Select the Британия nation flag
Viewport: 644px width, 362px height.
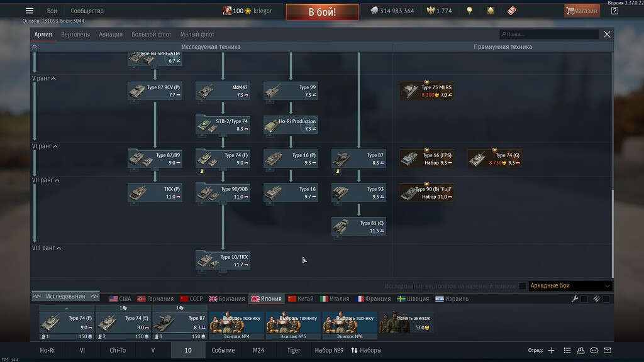(x=226, y=299)
